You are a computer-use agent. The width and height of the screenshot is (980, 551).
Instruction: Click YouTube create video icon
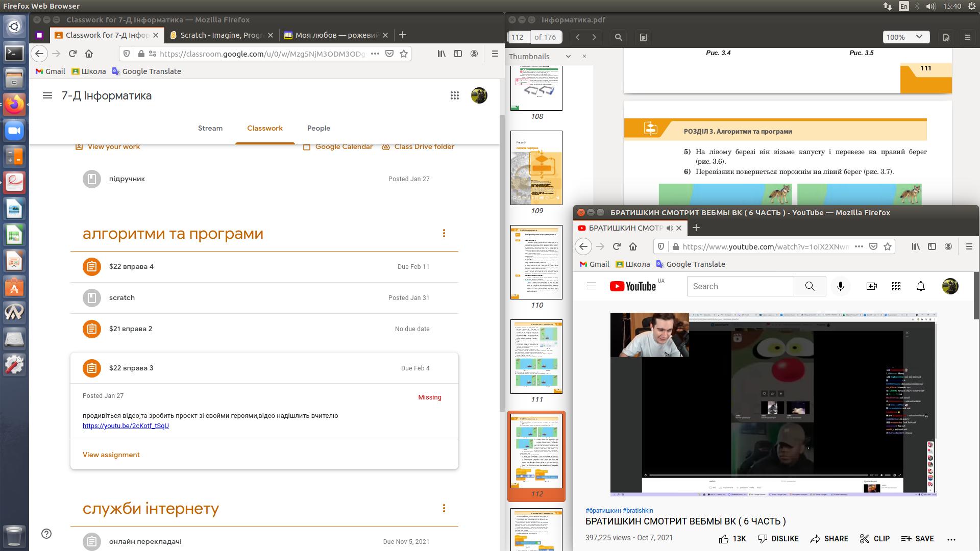[x=871, y=286]
